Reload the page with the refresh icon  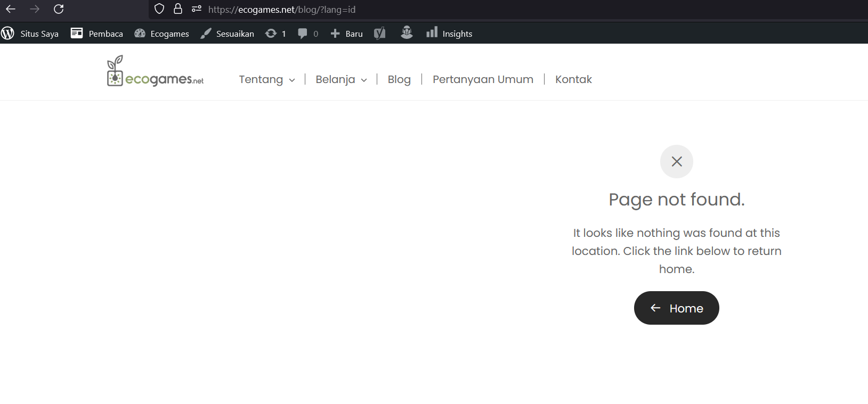[x=59, y=9]
